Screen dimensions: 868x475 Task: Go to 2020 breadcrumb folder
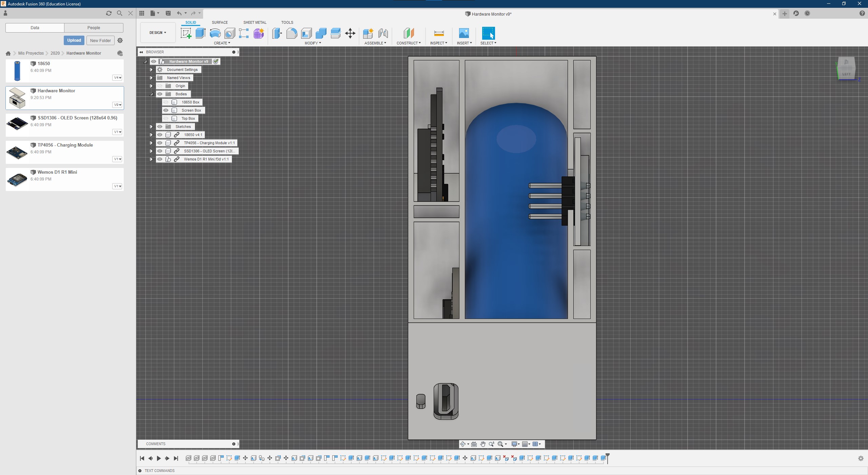click(x=55, y=53)
